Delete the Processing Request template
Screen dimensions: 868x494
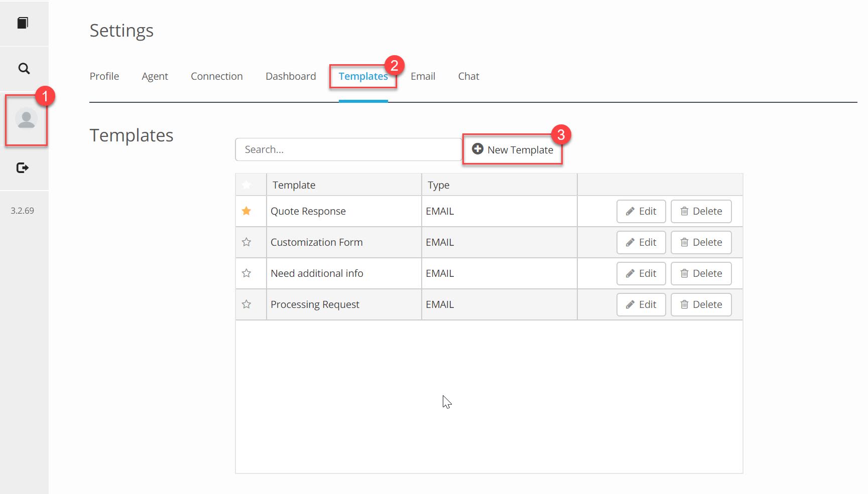click(701, 304)
